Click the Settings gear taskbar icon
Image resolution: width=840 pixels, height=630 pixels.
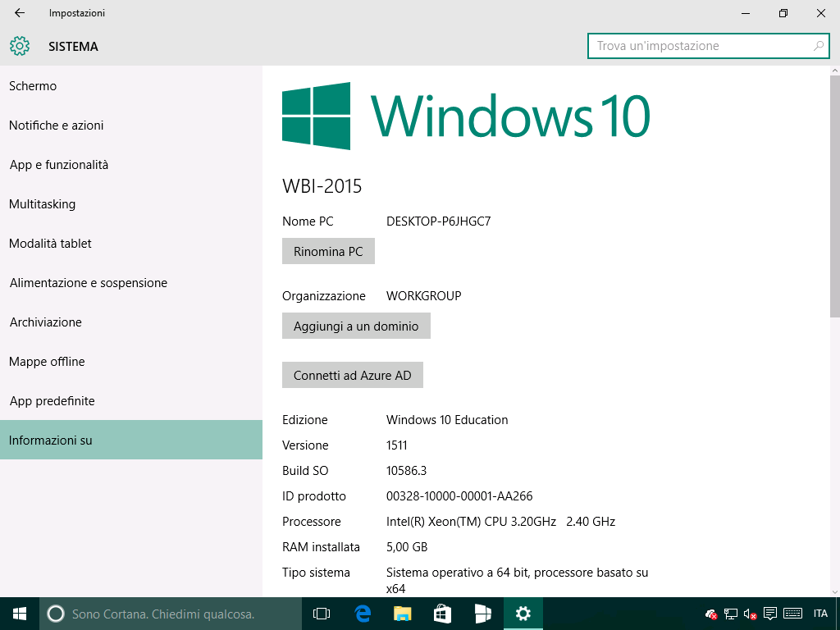pyautogui.click(x=523, y=614)
